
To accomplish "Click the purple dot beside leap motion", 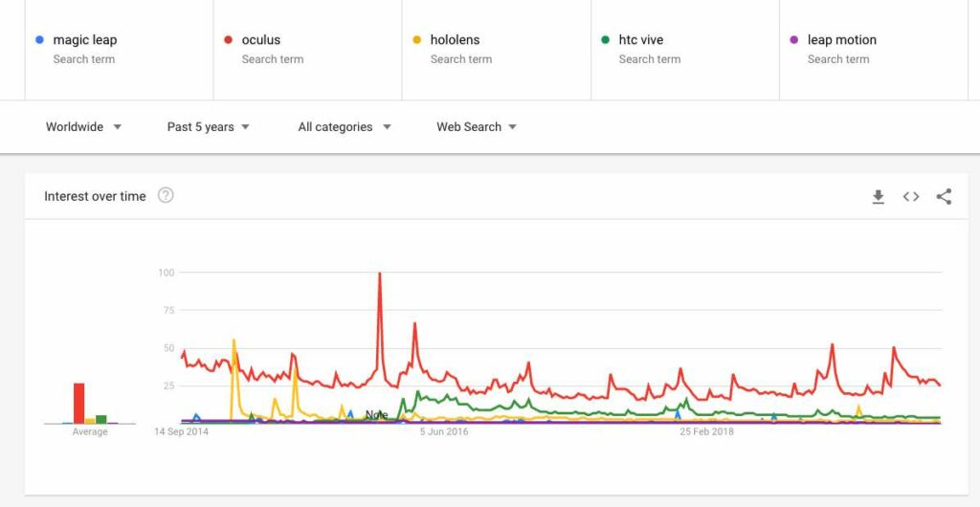I will click(x=793, y=40).
